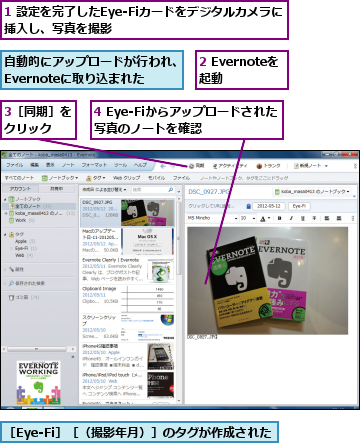Align text left in editor toolbar

click(327, 218)
